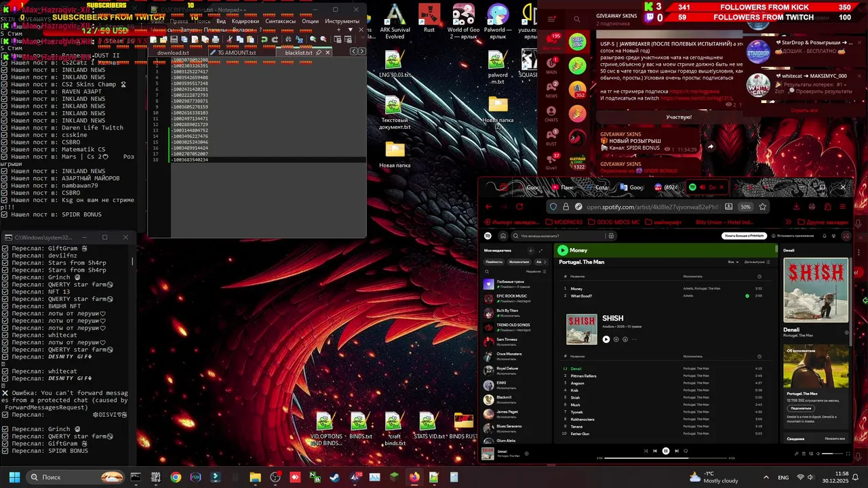Click the Undo arrow in Notepad++ toolbar
This screenshot has height=488, width=868.
point(264,39)
